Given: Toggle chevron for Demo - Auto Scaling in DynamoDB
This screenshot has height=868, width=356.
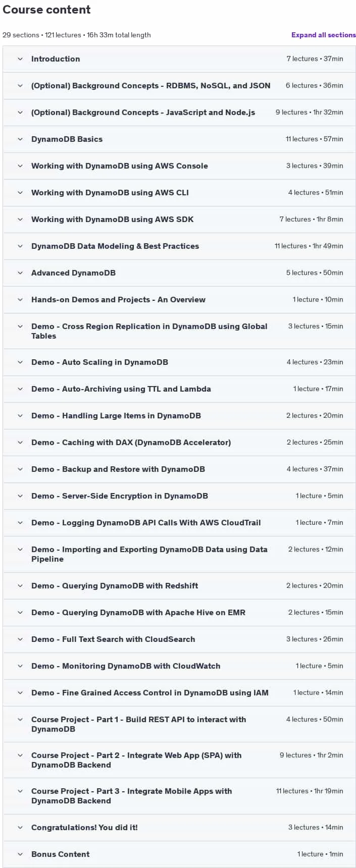Looking at the screenshot, I should coord(20,362).
